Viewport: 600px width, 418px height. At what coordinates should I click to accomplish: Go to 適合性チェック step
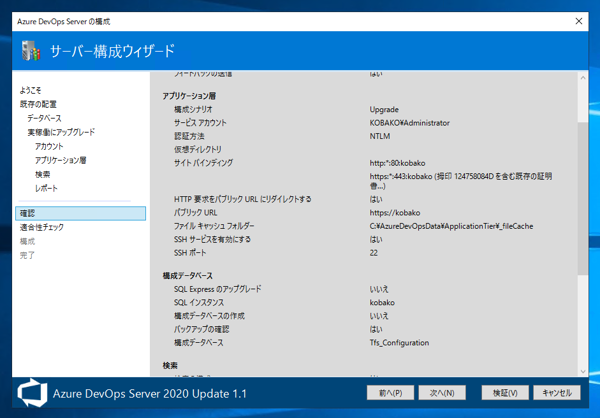(42, 227)
